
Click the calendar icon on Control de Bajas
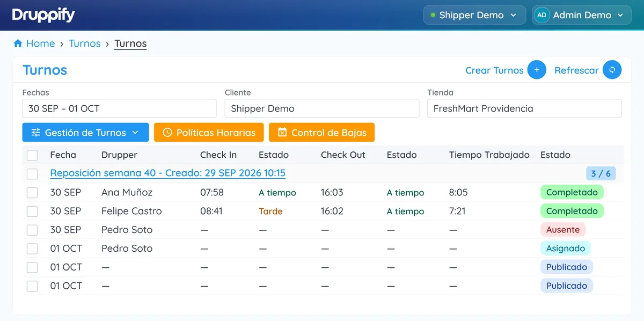click(282, 133)
